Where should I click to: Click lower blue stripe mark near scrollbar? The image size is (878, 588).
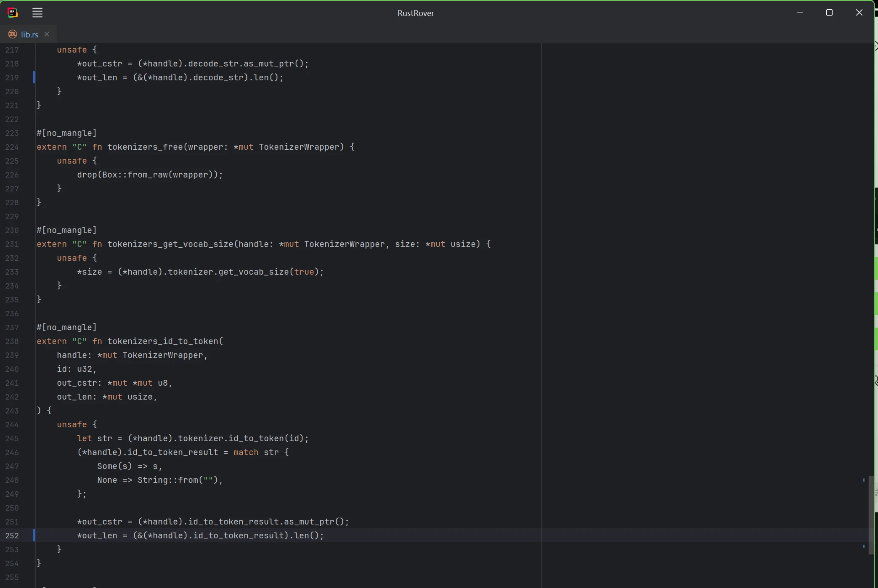[x=864, y=546]
